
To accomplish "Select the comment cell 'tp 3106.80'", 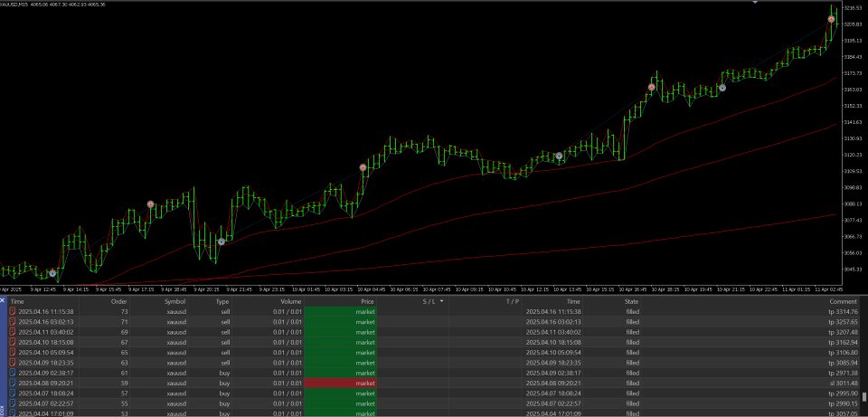I will (843, 353).
